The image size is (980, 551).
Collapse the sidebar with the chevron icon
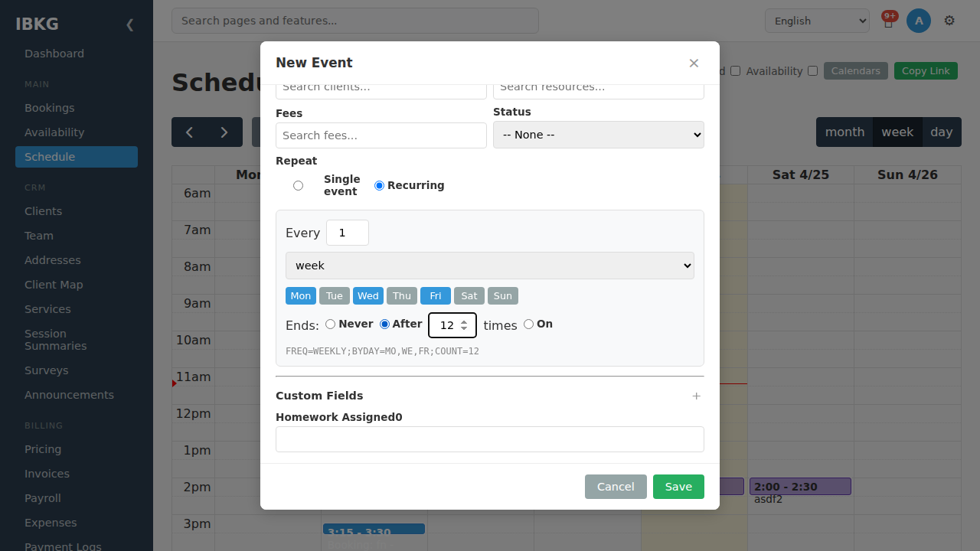pyautogui.click(x=129, y=24)
